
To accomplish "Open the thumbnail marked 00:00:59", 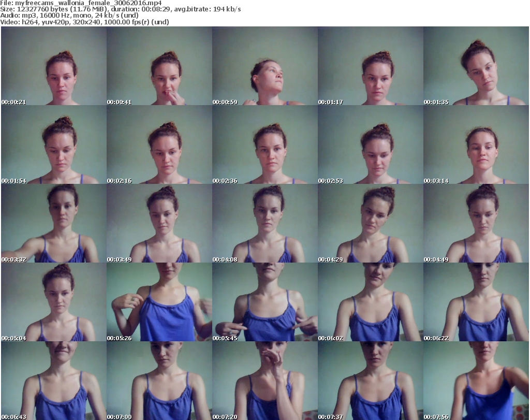I will pyautogui.click(x=264, y=66).
